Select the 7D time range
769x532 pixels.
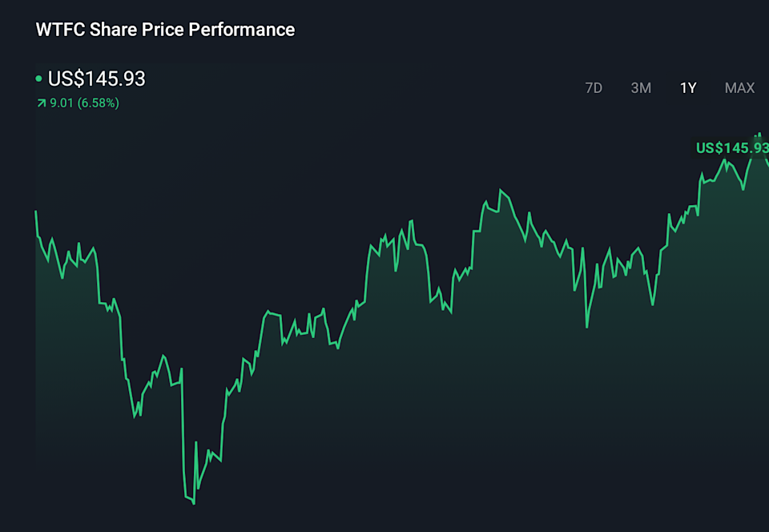(594, 88)
